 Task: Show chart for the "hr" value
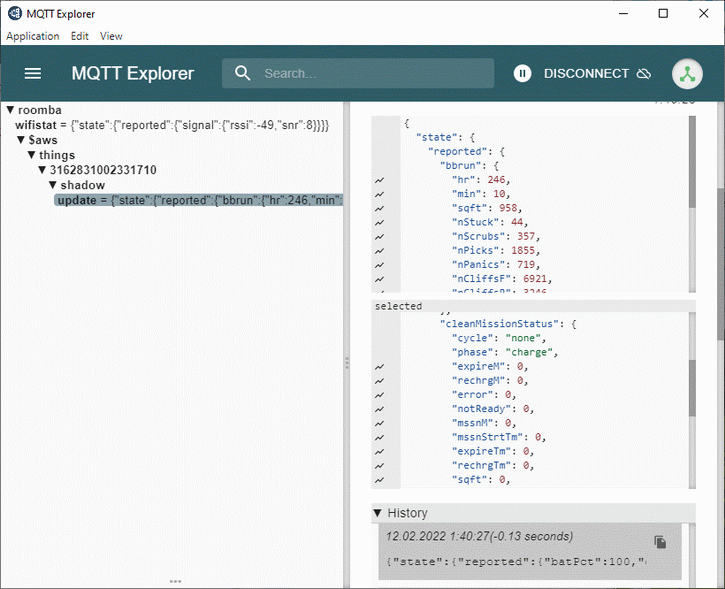(380, 180)
